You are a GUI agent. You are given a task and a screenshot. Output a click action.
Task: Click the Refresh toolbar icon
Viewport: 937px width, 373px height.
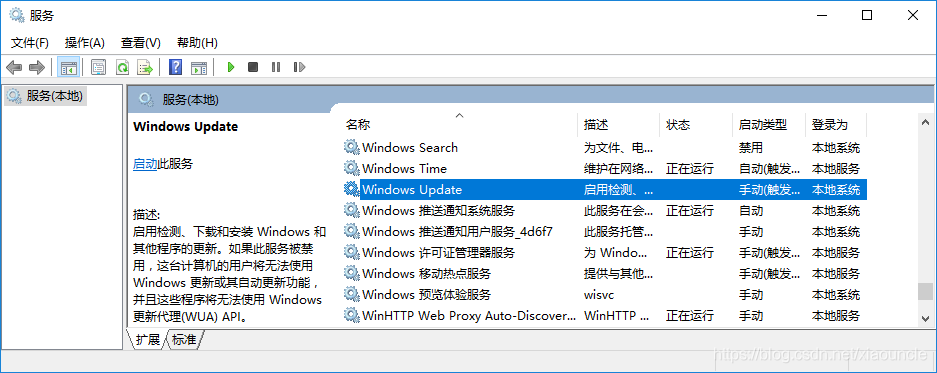pos(123,68)
